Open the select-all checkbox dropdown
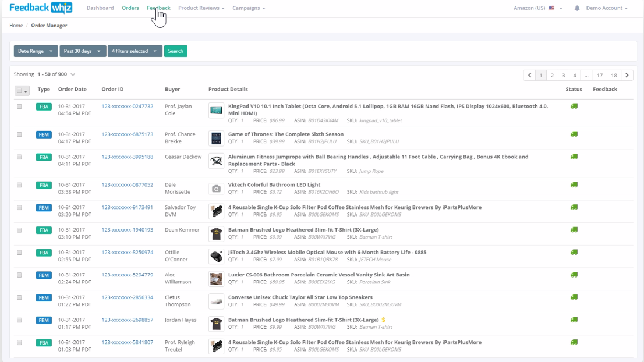Viewport: 644px width, 362px height. pos(22,90)
